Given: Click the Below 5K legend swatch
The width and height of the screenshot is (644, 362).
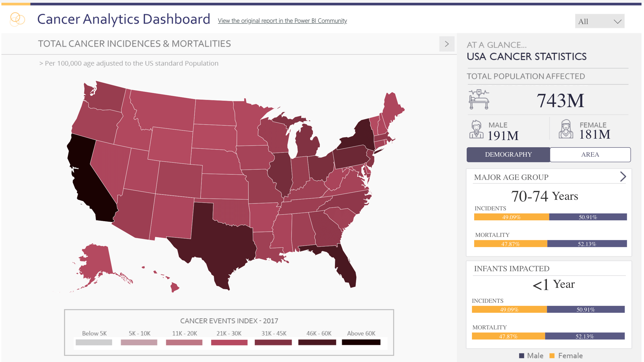Looking at the screenshot, I should pos(94,342).
